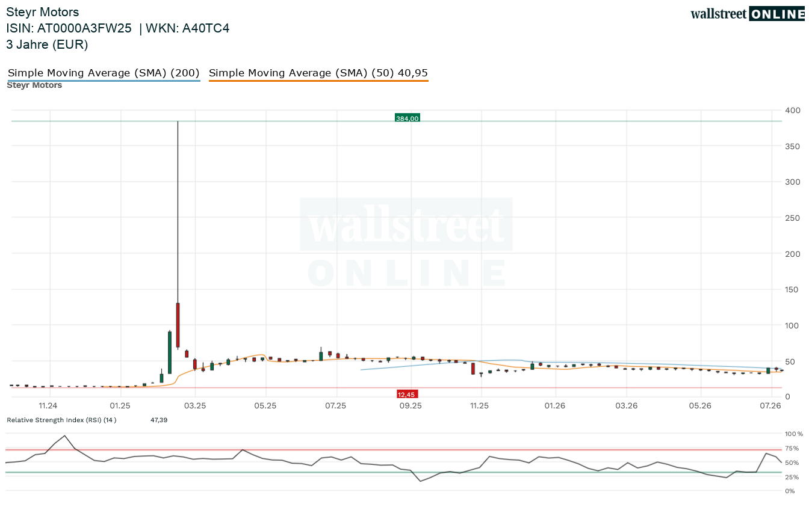
Task: Select the Simple Moving Average (SMA) (50) 40,95 legend
Action: click(318, 73)
